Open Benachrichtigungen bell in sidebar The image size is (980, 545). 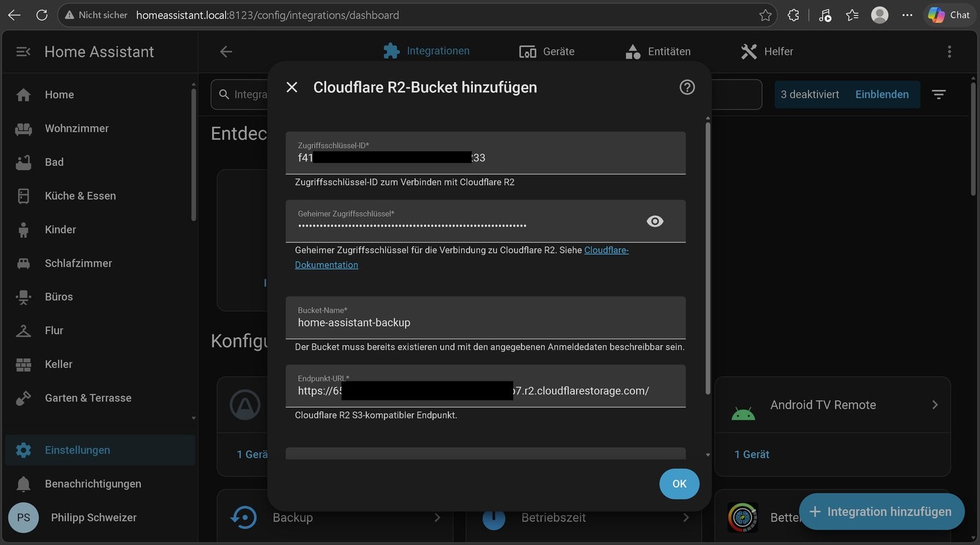[100, 484]
